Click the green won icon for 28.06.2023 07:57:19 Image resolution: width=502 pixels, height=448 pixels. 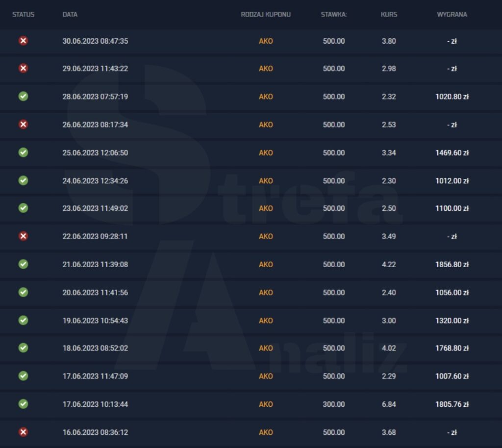pyautogui.click(x=23, y=97)
